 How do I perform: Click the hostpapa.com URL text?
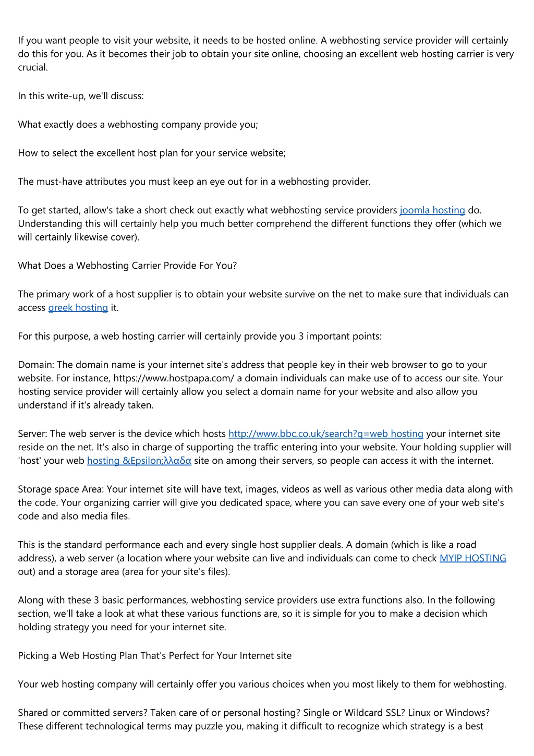pyautogui.click(x=174, y=378)
